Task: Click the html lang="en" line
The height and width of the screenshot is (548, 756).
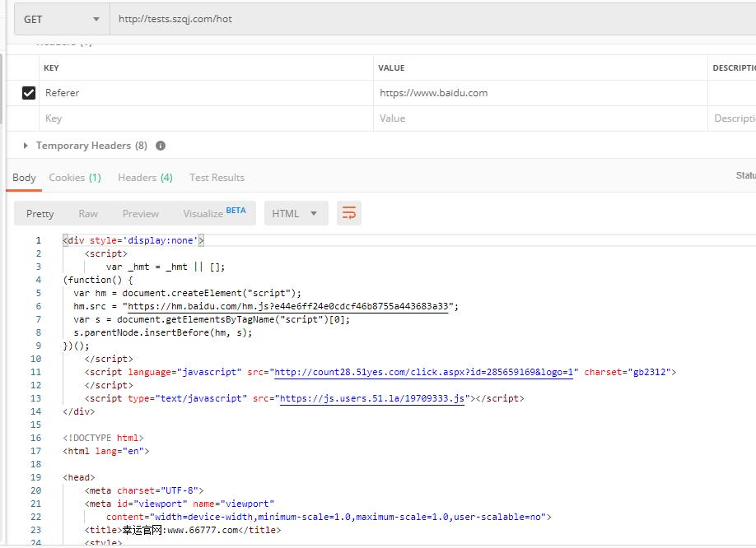Action: pos(106,451)
